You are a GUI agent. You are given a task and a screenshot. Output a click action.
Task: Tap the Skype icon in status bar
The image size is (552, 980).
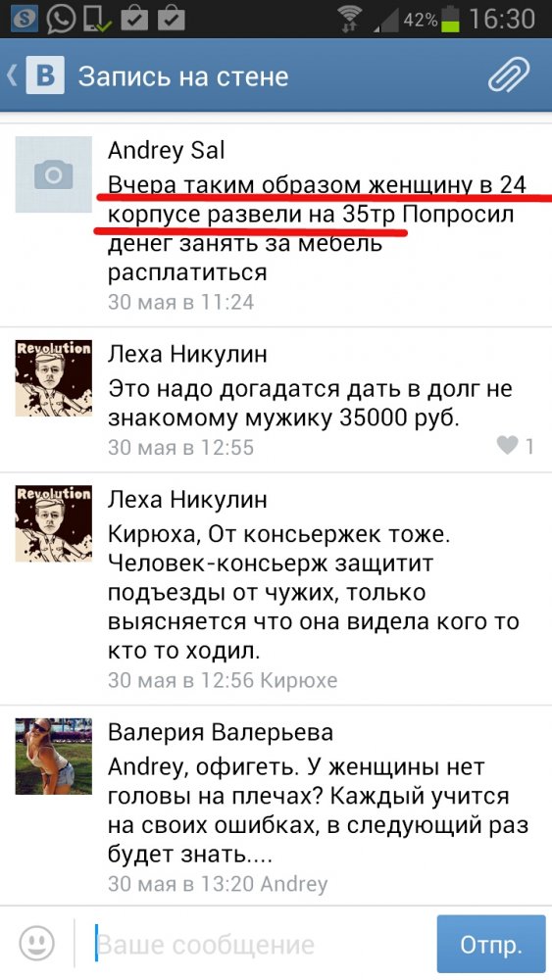click(x=24, y=18)
